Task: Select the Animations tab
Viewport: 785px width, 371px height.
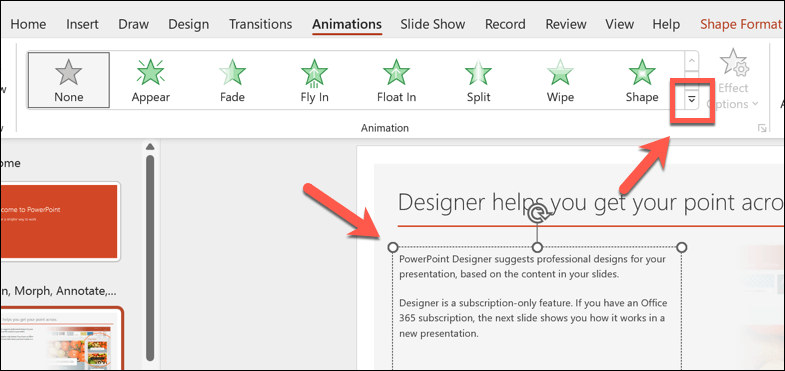Action: [346, 25]
